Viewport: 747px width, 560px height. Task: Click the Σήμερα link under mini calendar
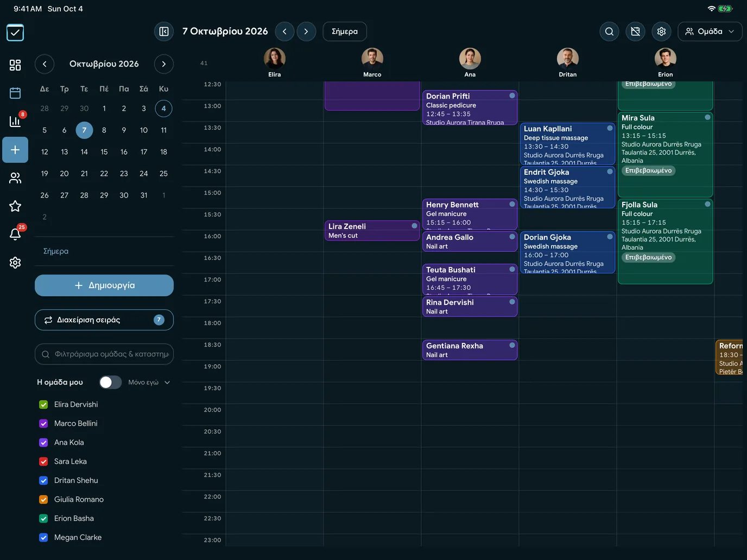pyautogui.click(x=56, y=252)
